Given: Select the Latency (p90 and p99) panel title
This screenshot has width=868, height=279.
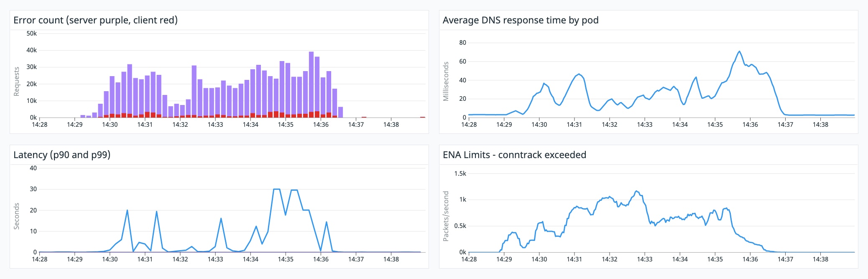Looking at the screenshot, I should 62,155.
